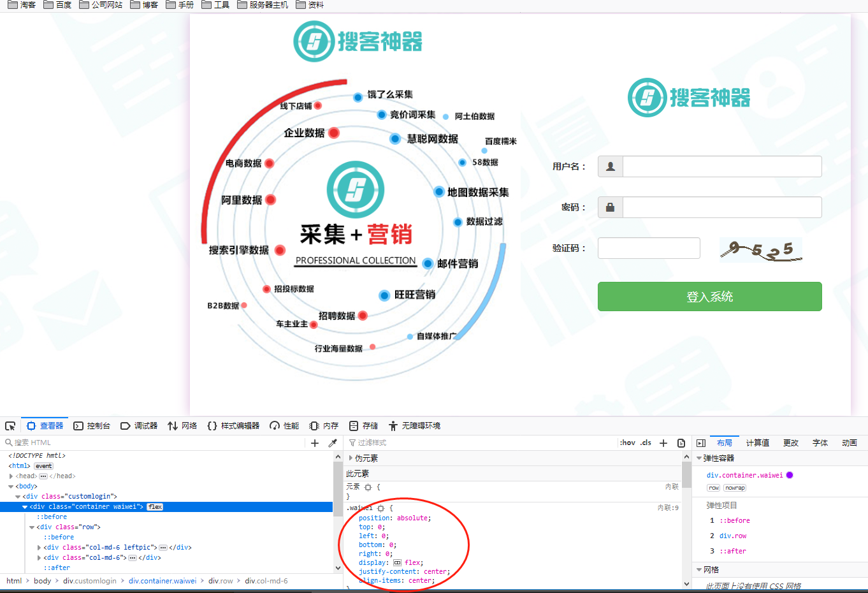Viewport: 868px width, 593px height.
Task: Select div.row in the breadcrumbs
Action: point(221,581)
